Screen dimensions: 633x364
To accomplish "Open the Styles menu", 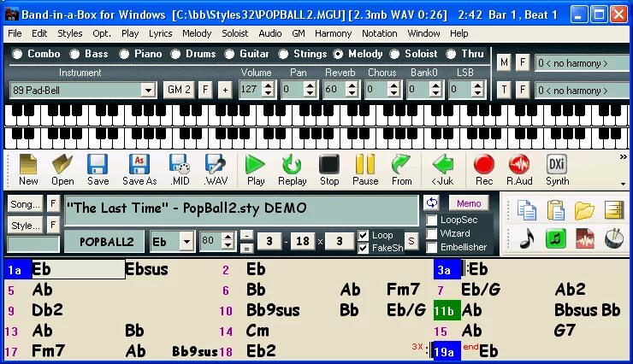I will pyautogui.click(x=70, y=33).
